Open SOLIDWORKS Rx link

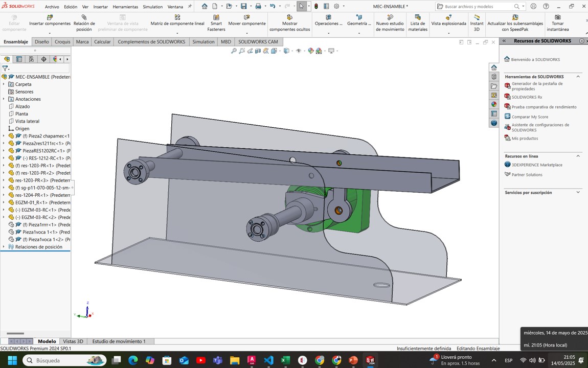[x=527, y=97]
